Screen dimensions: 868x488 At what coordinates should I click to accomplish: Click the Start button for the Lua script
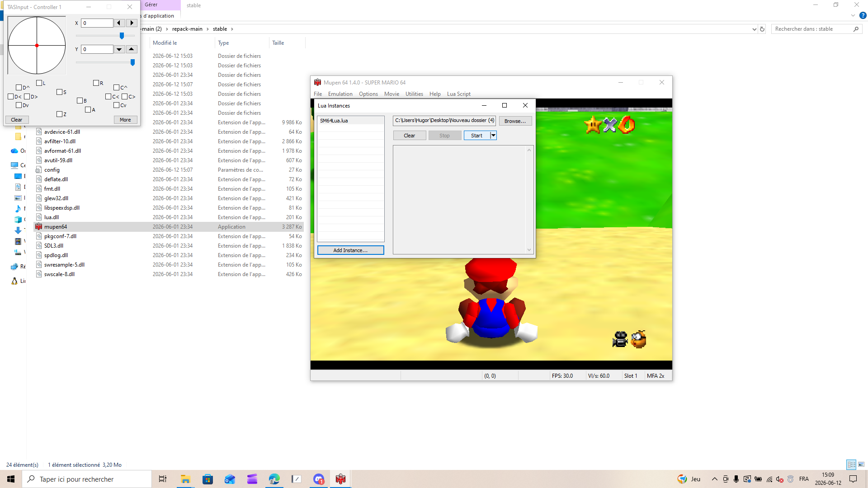476,136
